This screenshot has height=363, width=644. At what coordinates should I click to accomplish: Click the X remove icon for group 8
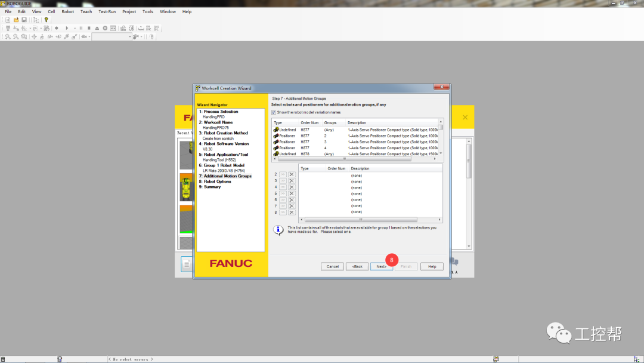click(292, 213)
